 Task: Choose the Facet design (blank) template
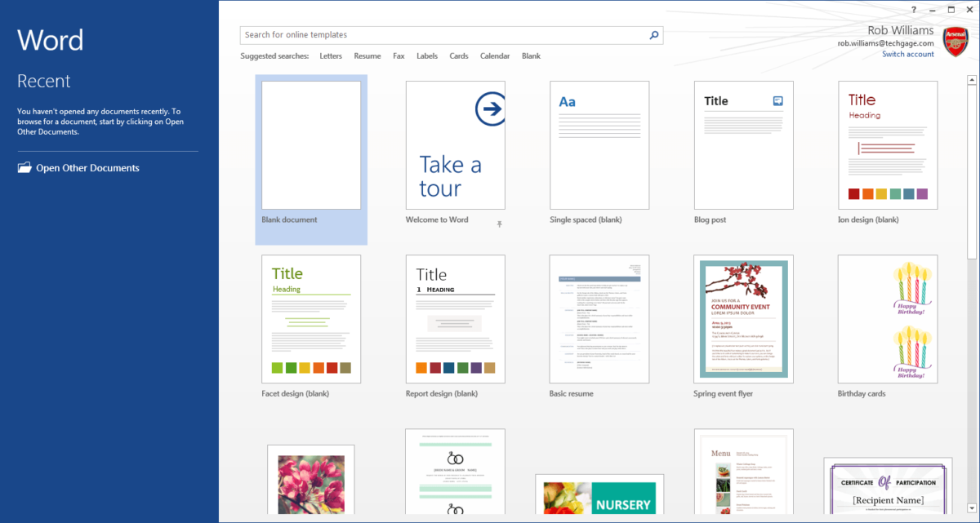311,319
